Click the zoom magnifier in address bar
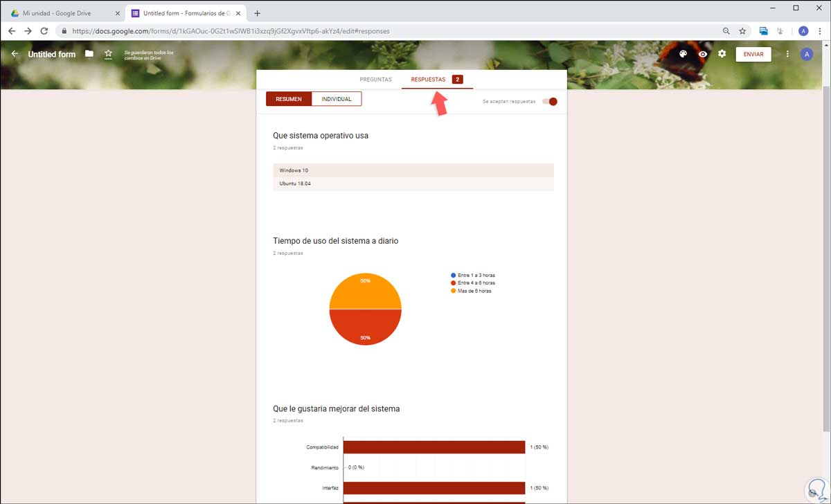The height and width of the screenshot is (504, 831). (x=726, y=31)
